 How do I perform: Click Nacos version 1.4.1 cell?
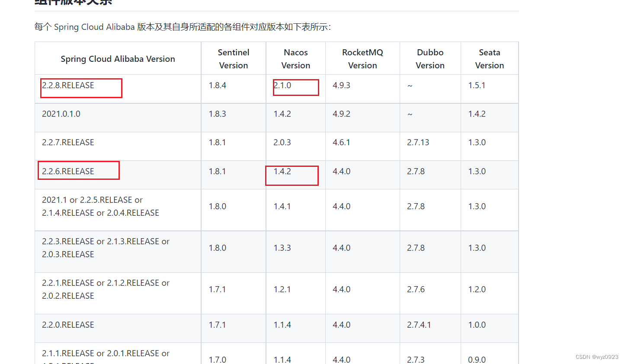pos(296,210)
